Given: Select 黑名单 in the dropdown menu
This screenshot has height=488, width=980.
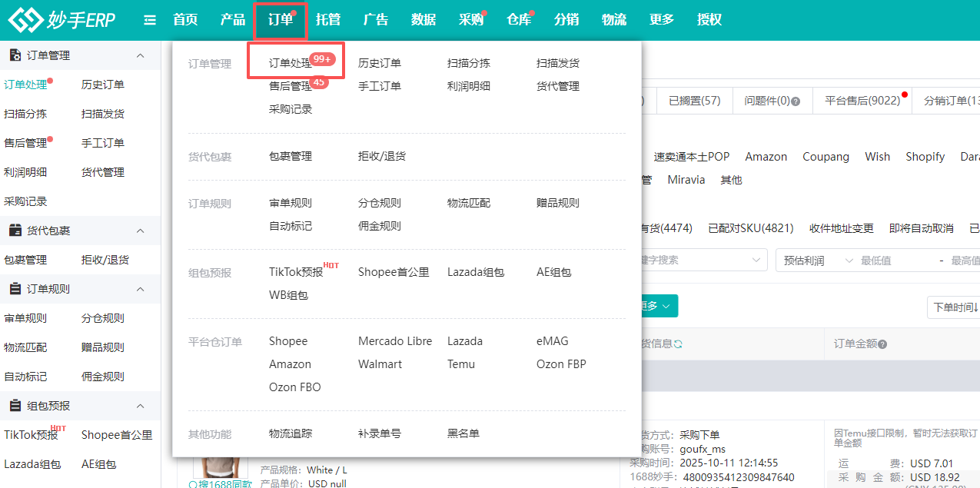Looking at the screenshot, I should coord(463,433).
